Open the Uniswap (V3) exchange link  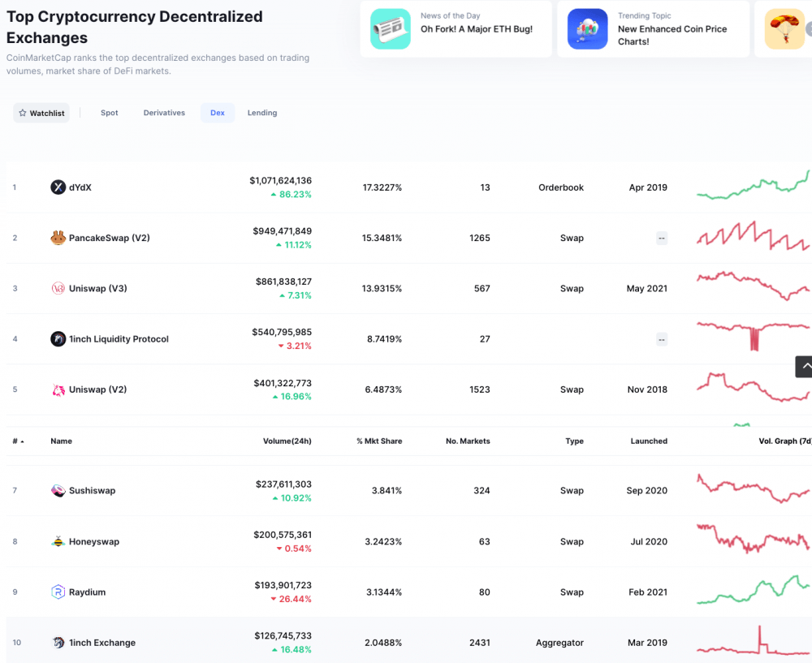(98, 288)
